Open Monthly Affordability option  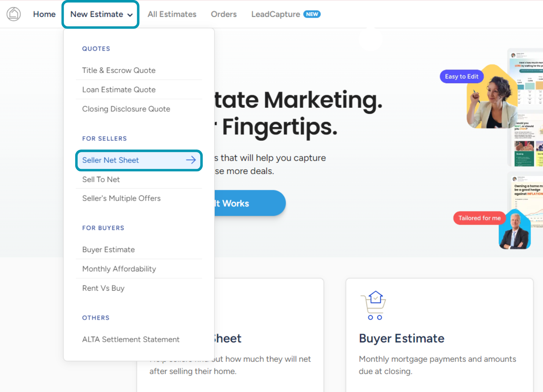coord(139,269)
